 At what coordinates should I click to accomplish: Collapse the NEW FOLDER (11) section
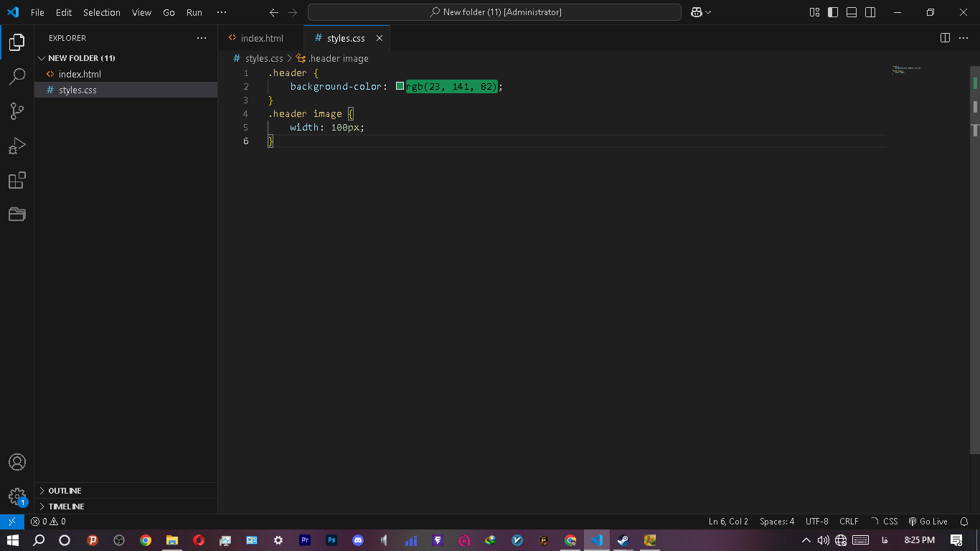click(x=126, y=58)
